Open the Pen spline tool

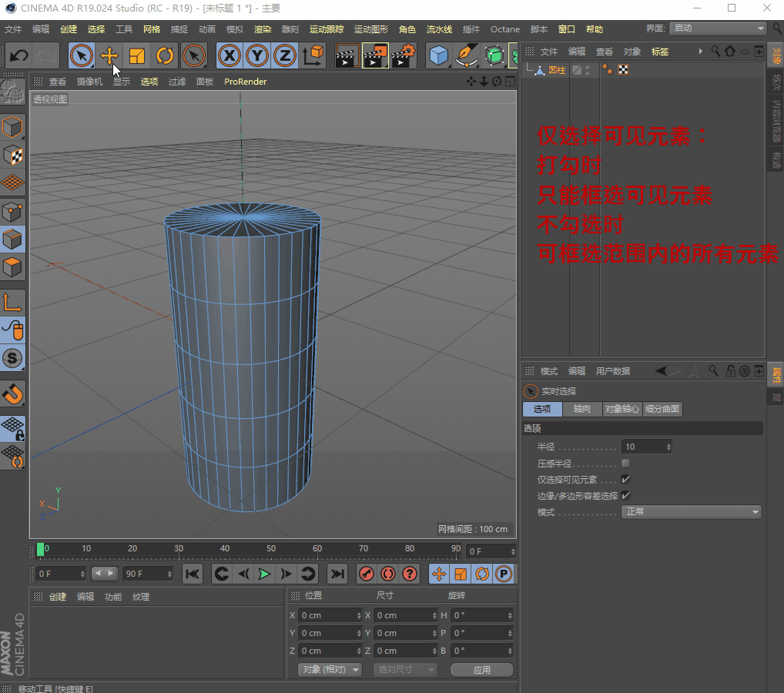[466, 55]
